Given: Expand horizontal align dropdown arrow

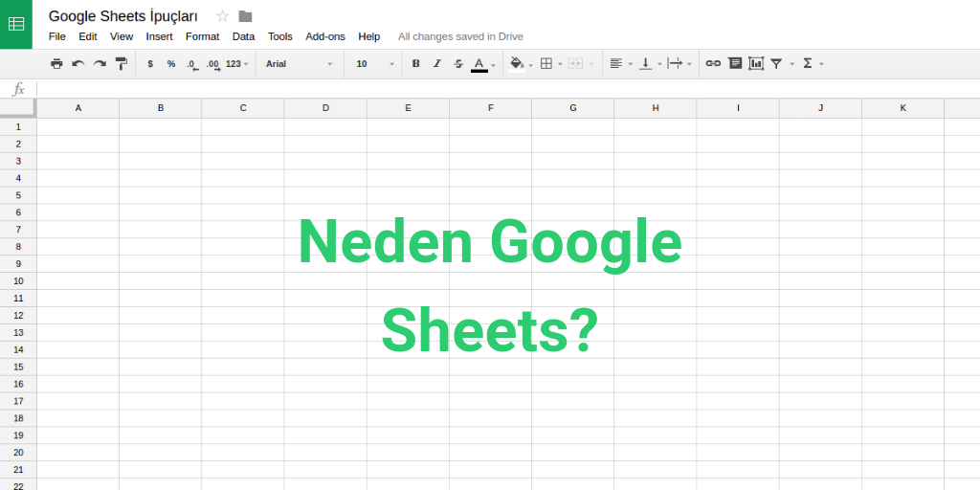Looking at the screenshot, I should coord(630,64).
